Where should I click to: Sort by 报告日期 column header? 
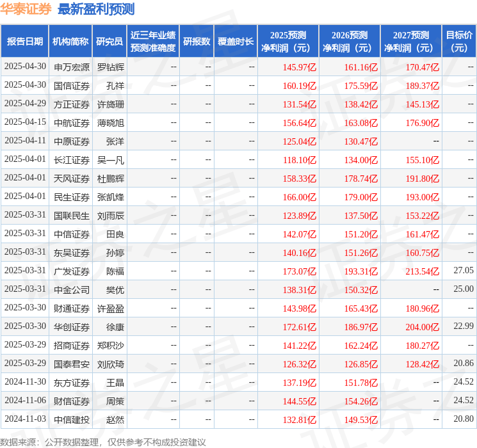tap(25, 41)
